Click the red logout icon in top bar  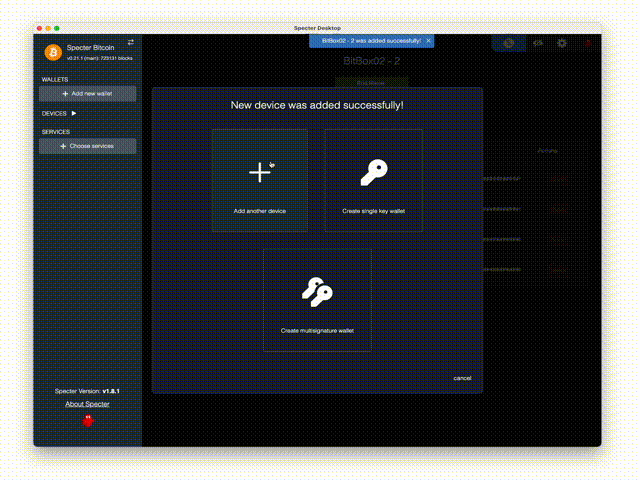click(588, 43)
